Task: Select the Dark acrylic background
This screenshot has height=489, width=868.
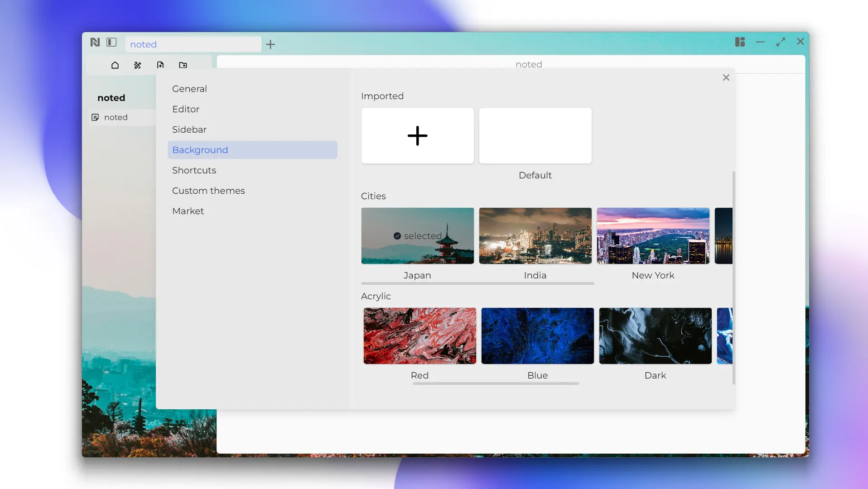Action: [656, 336]
